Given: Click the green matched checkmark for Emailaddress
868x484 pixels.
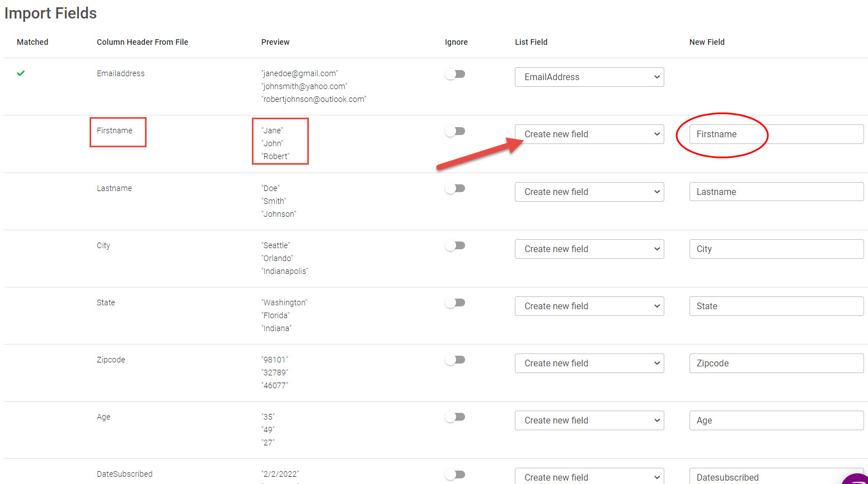Looking at the screenshot, I should tap(21, 73).
